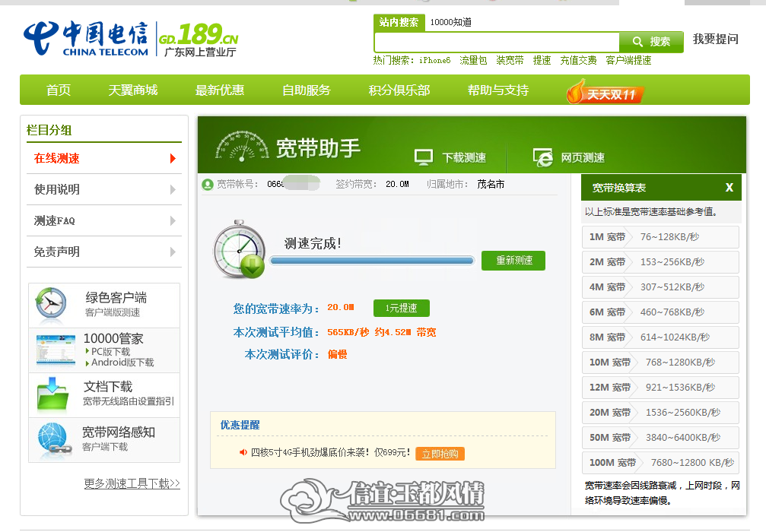
Task: Click the user avatar icon by 宽带帐号
Action: click(208, 185)
